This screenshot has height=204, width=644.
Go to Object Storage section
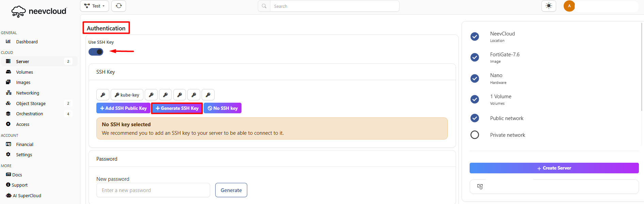tap(31, 103)
